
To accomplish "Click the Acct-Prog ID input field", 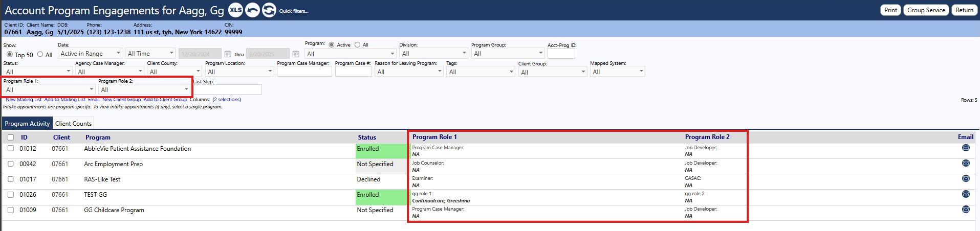I will pos(561,54).
